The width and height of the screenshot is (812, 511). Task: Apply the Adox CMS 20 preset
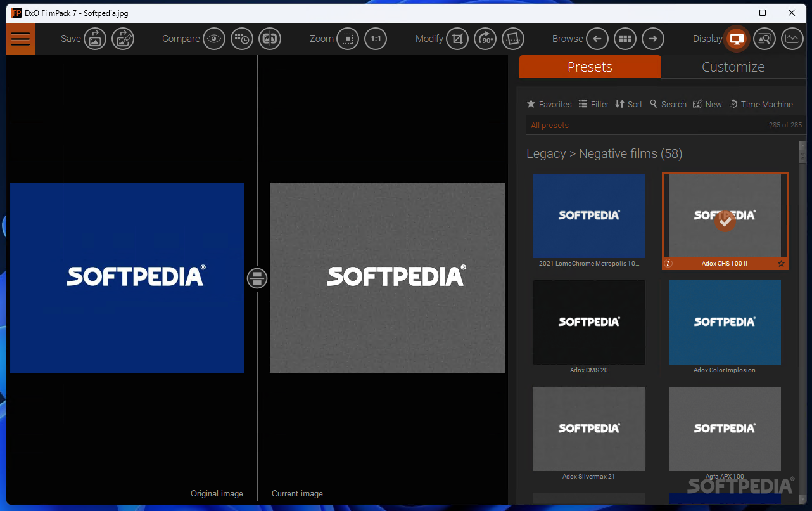click(x=589, y=322)
